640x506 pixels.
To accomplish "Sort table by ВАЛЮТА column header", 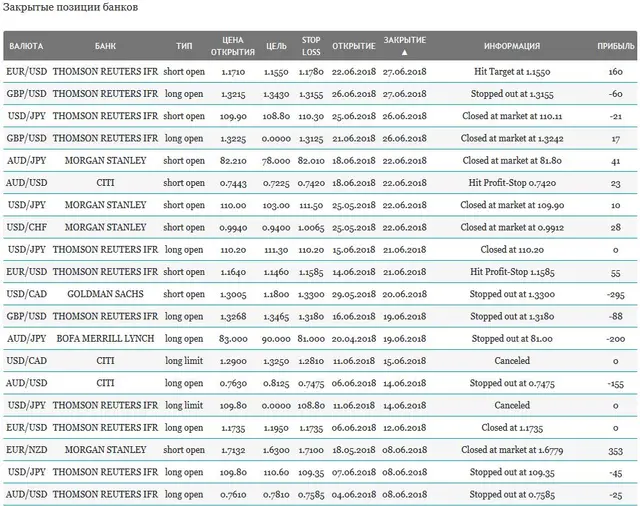I will (26, 46).
